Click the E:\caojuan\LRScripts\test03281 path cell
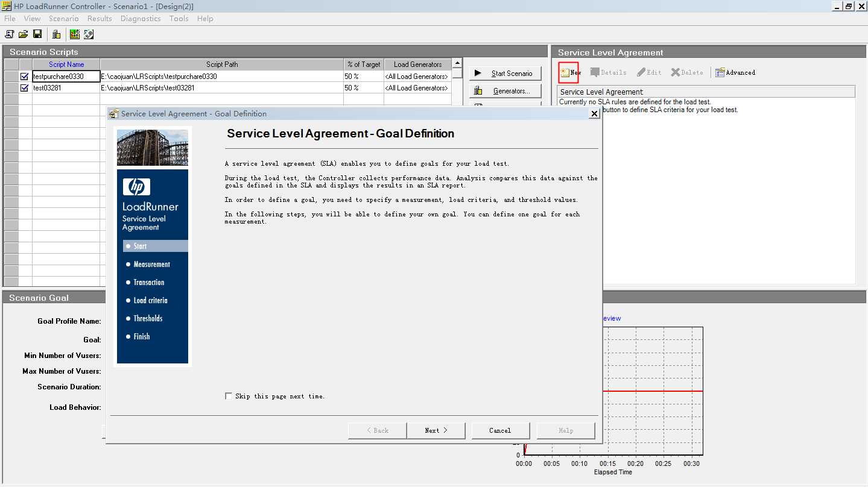Screen dimensions: 868x487 [222, 88]
